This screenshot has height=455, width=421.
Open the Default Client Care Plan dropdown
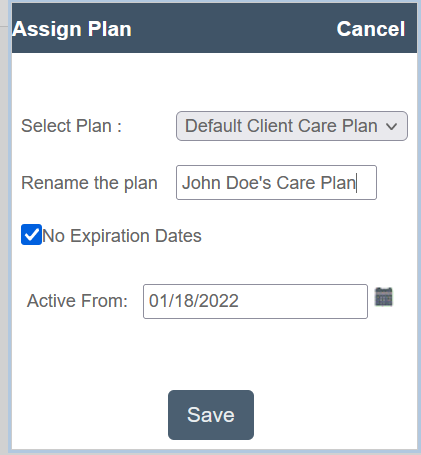click(292, 126)
